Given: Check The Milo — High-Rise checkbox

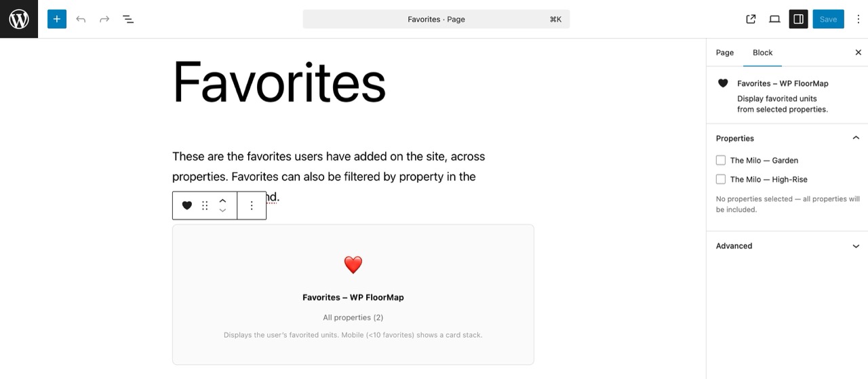Looking at the screenshot, I should click(721, 180).
